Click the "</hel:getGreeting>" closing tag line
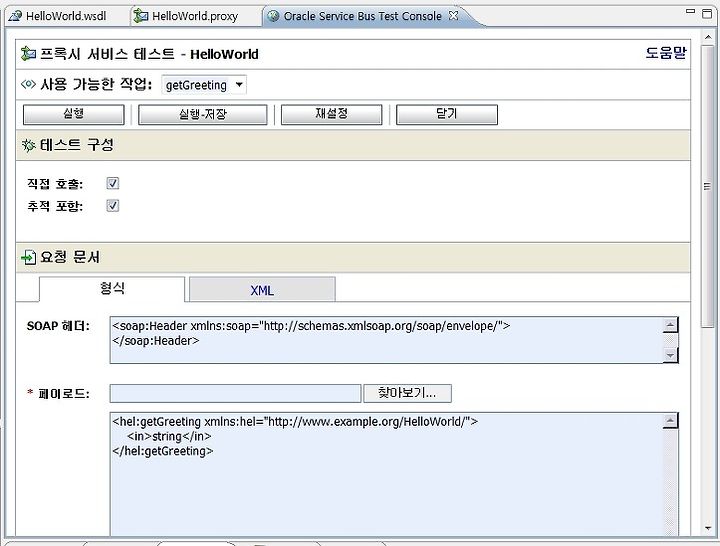Viewport: 720px width, 546px height. [163, 451]
